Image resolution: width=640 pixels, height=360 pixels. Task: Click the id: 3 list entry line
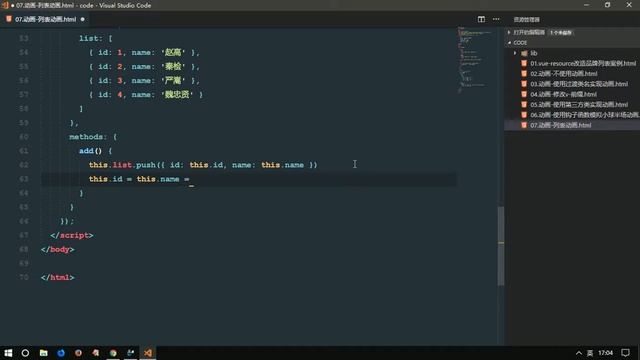(x=144, y=80)
